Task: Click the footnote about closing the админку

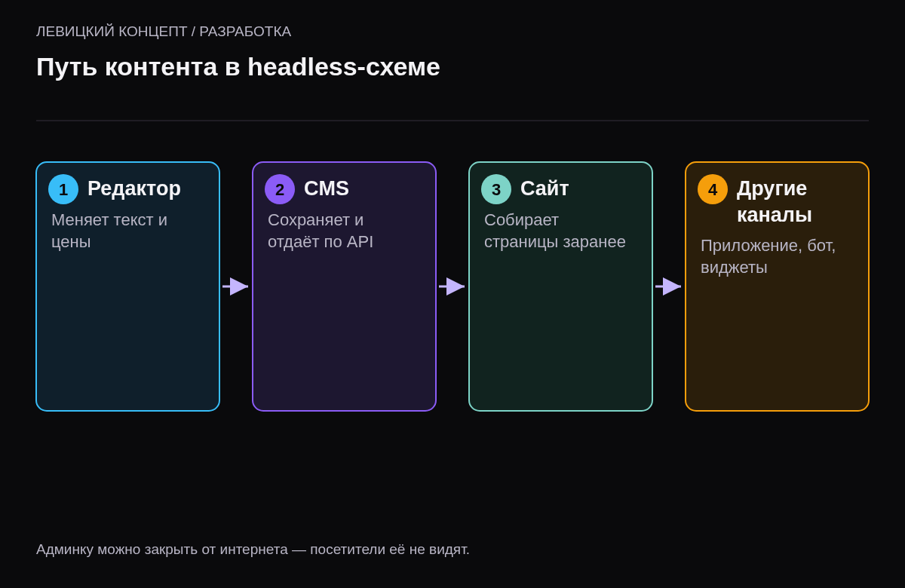Action: point(253,550)
